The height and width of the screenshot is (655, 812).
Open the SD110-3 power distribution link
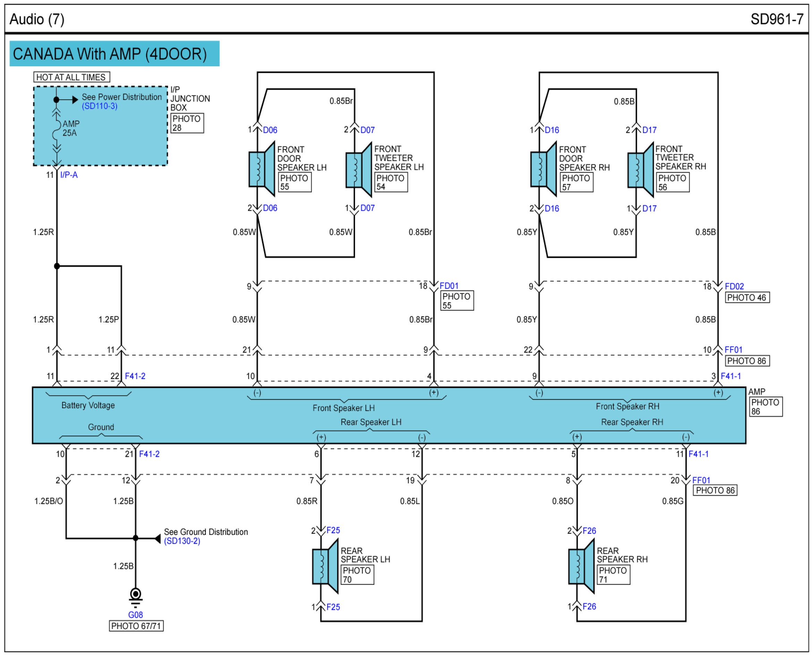[x=100, y=106]
